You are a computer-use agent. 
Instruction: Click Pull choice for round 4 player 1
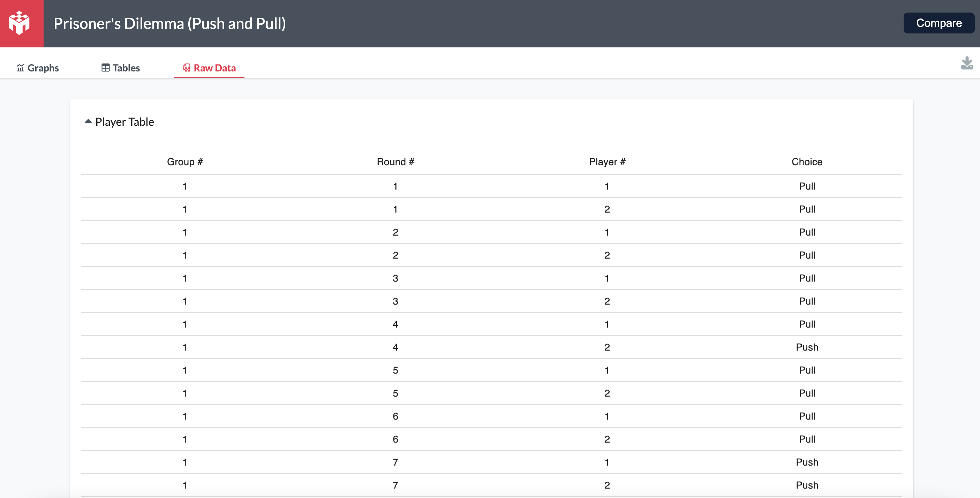807,324
